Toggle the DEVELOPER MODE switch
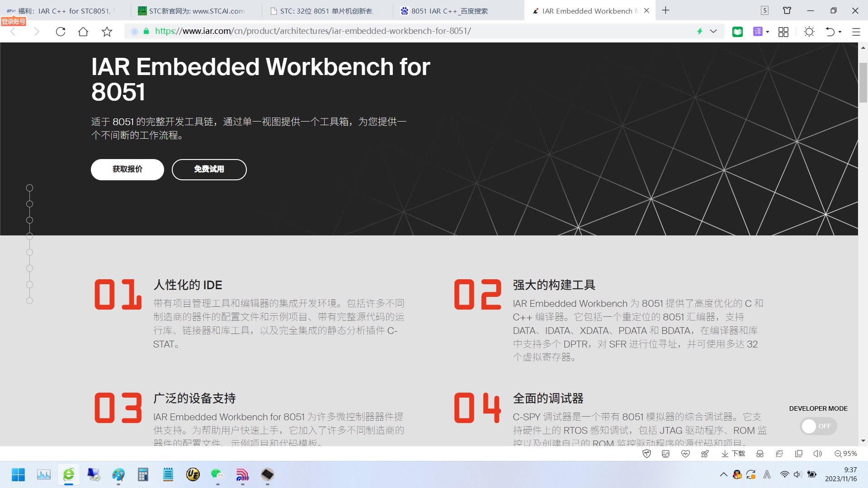This screenshot has width=868, height=488. tap(818, 426)
